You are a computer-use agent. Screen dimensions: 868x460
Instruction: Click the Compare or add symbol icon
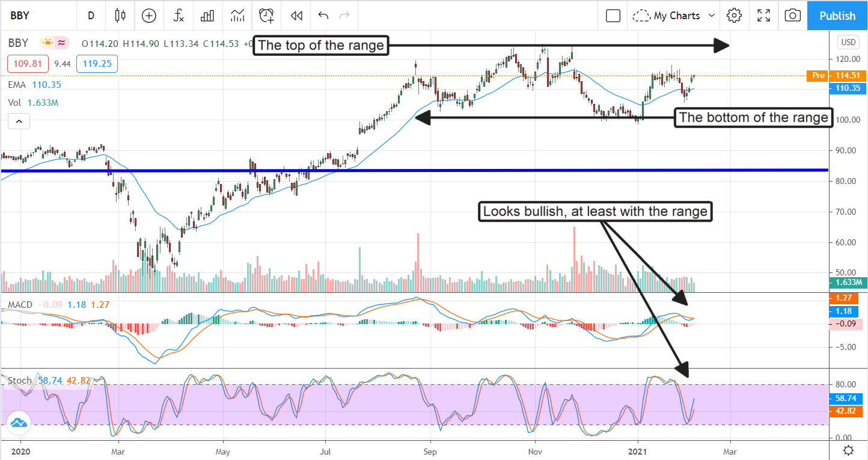149,16
